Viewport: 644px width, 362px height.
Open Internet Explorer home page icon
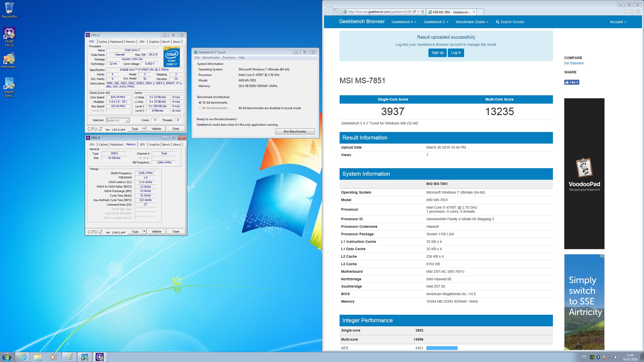625,12
